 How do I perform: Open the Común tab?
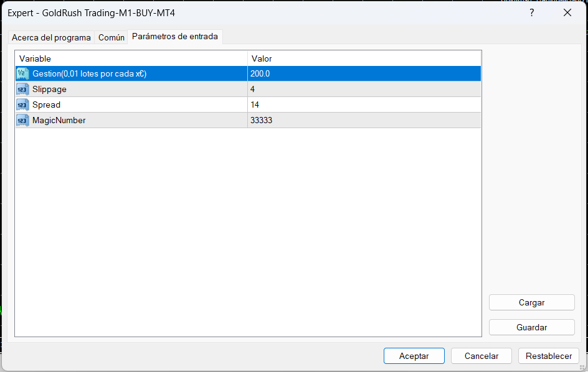tap(111, 37)
